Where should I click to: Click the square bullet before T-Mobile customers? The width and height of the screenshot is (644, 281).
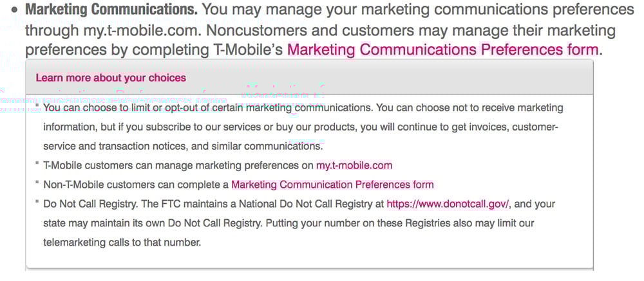pos(37,163)
